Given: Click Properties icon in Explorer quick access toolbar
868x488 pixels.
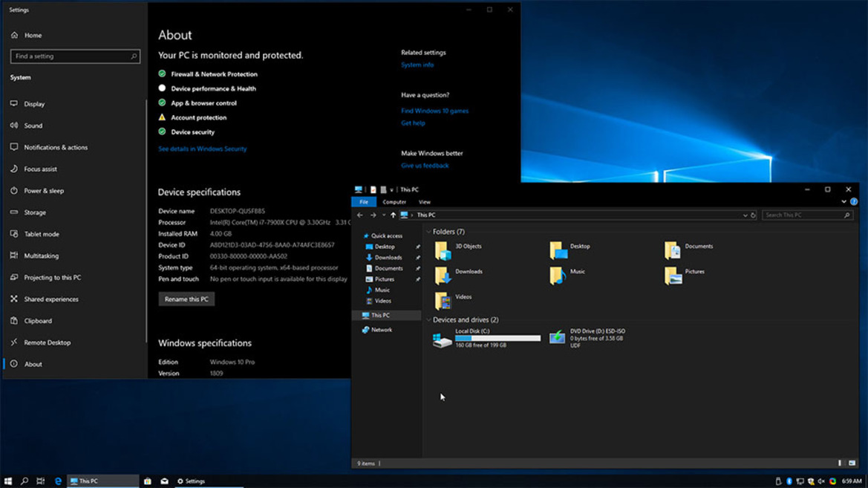Looking at the screenshot, I should coord(373,189).
